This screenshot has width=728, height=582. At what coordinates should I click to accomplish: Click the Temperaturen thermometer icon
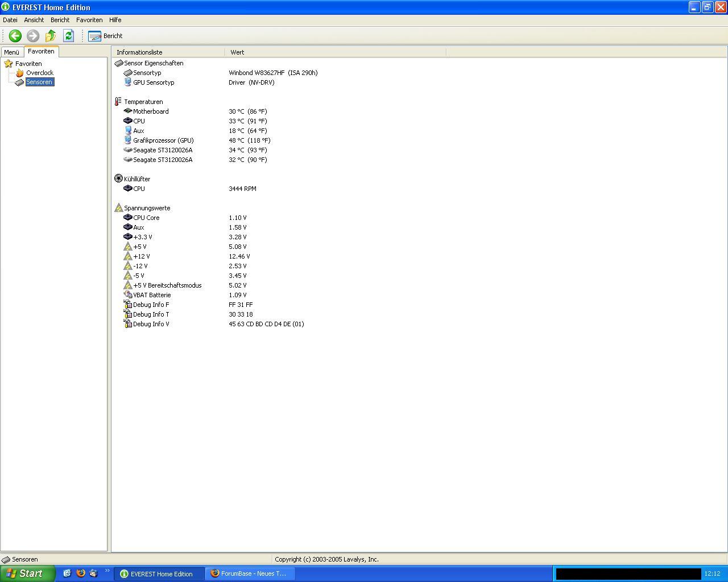[x=118, y=102]
